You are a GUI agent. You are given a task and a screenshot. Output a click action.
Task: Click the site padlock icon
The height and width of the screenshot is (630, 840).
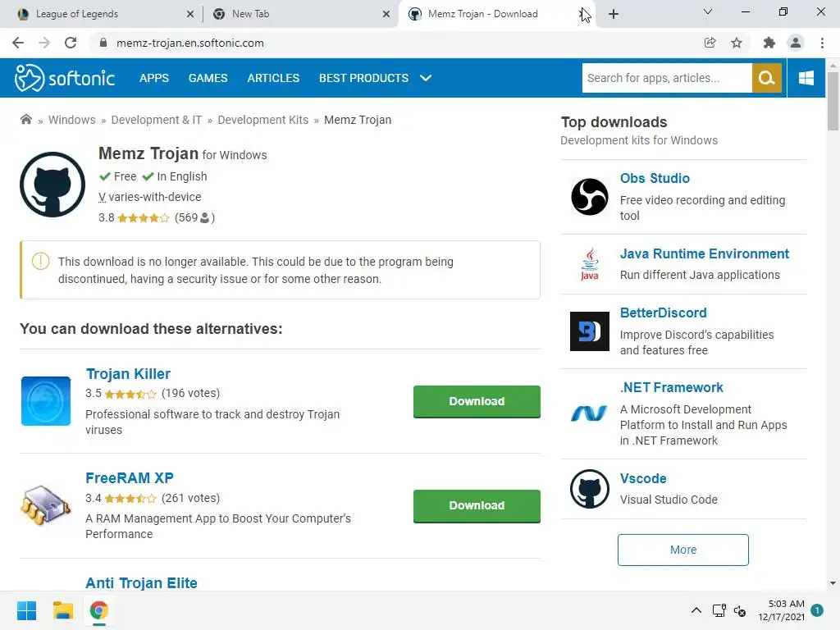[103, 43]
